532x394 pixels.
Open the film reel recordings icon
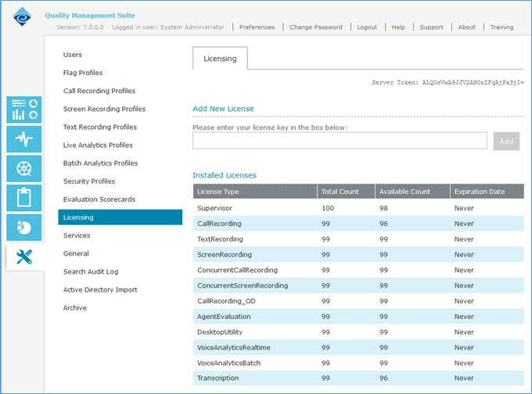(24, 168)
